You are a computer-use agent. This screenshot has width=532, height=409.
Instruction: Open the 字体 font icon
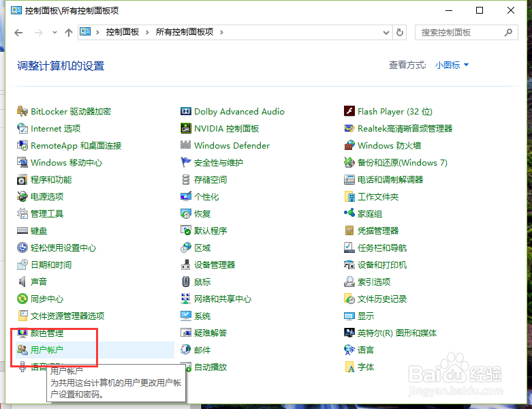(349, 367)
